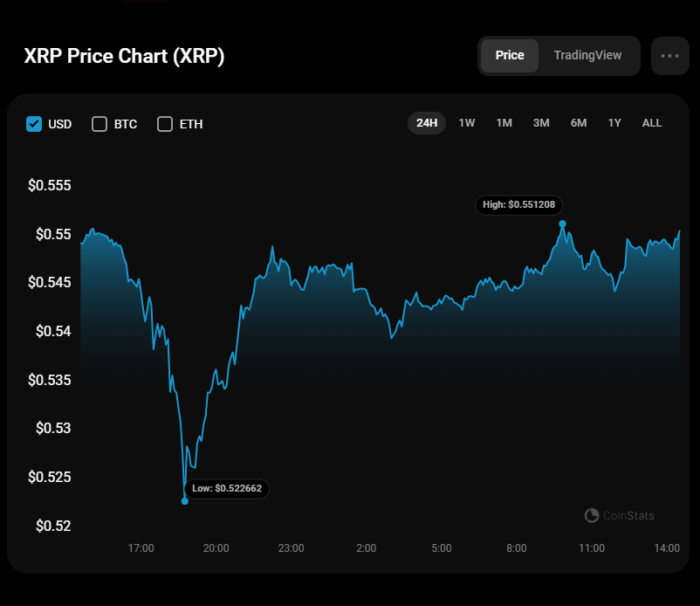Click the CoinStats logo watermark

(620, 516)
